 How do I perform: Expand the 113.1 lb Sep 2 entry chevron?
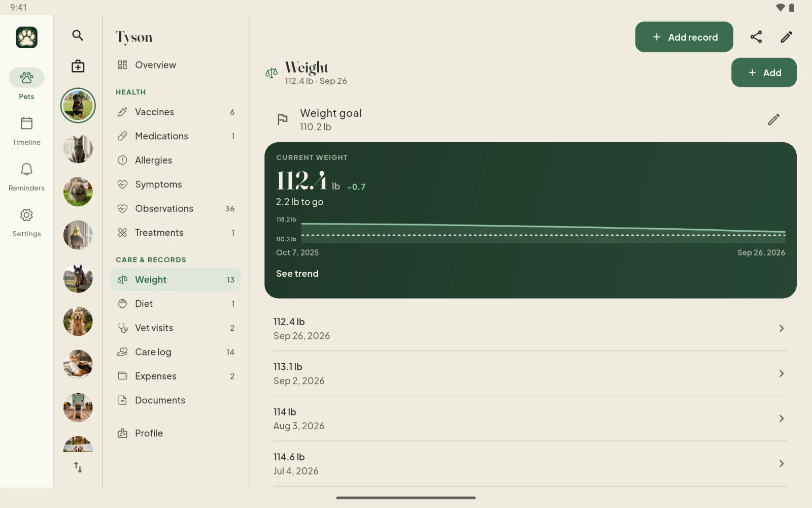point(782,373)
